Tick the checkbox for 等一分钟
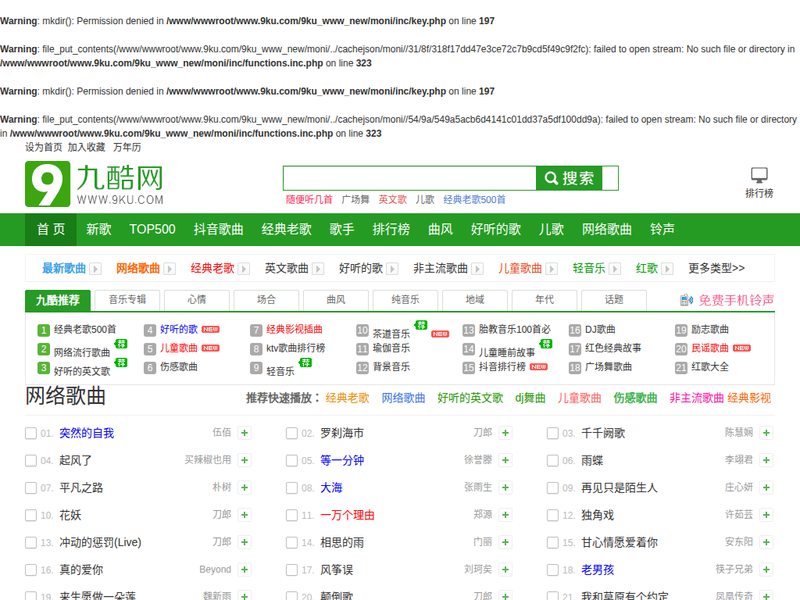 (x=292, y=461)
